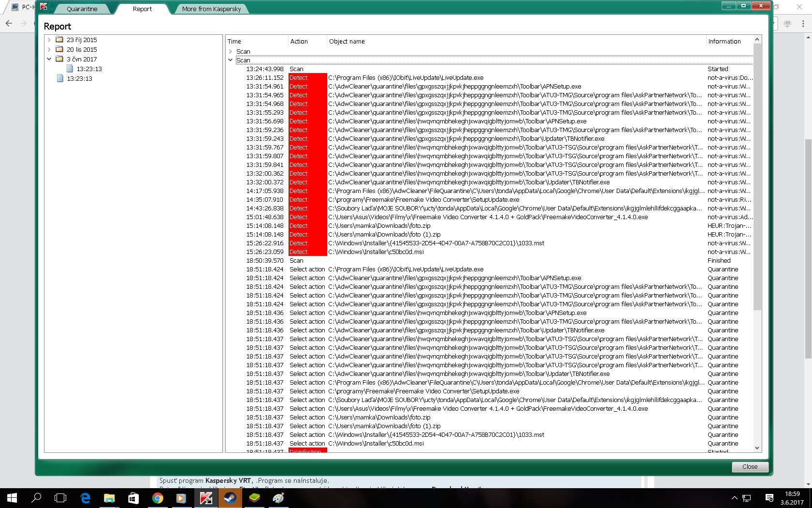Expand the 20 lis 2015 tree node
Viewport: 812px width, 508px height.
point(49,49)
